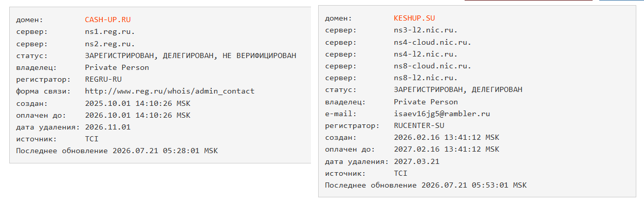Click the НЕ ВЕРИФИЦИРОВАН status text
This screenshot has width=644, height=203.
(259, 56)
